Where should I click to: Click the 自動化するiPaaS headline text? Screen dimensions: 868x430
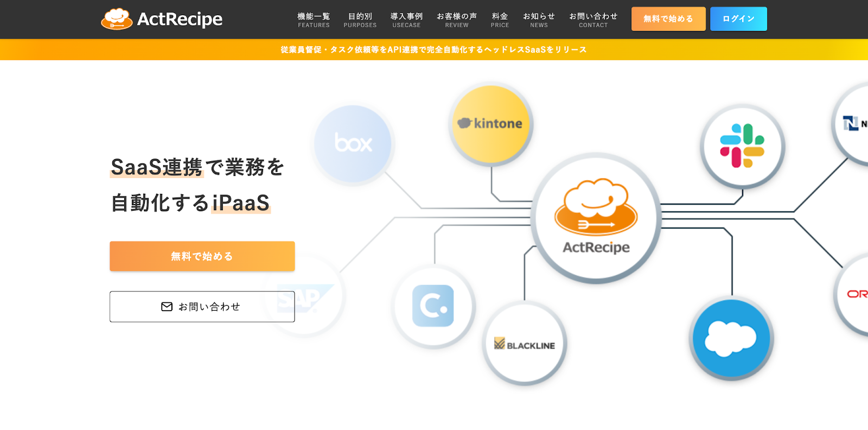click(190, 203)
